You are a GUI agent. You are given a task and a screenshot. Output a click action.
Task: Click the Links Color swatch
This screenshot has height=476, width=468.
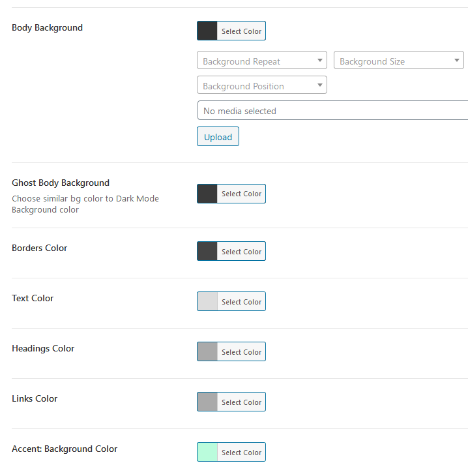(x=207, y=402)
